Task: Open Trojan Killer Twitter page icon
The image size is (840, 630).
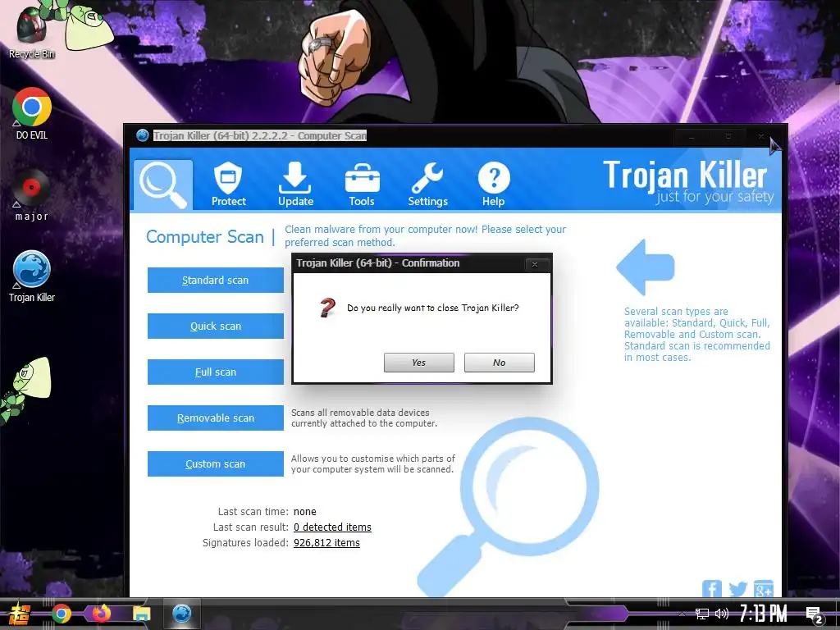Action: point(737,589)
